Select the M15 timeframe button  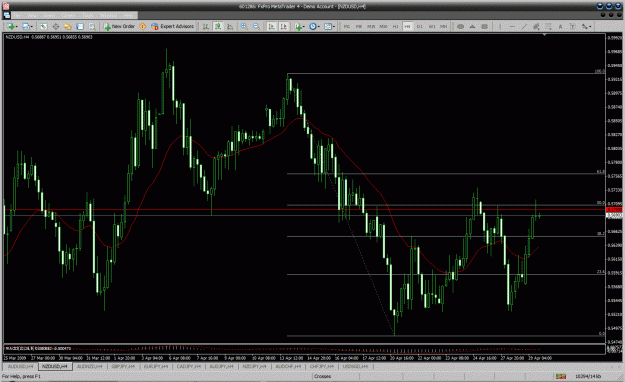point(371,26)
